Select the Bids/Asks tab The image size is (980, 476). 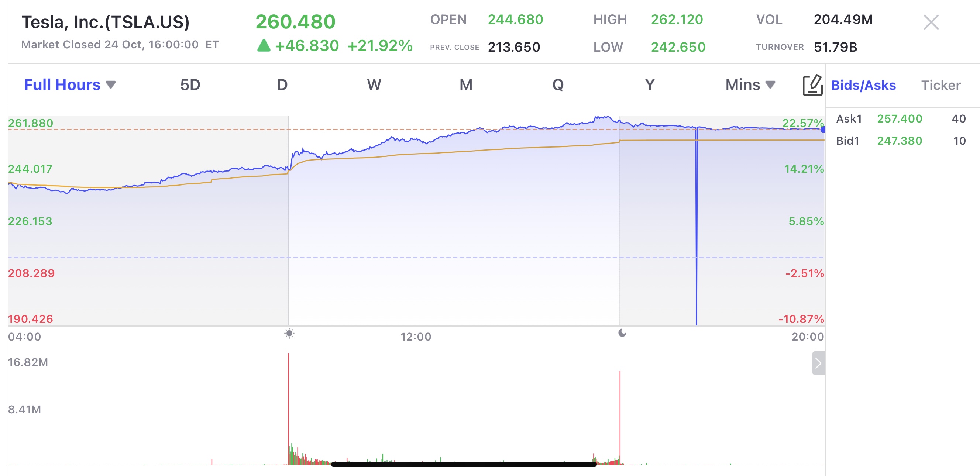tap(863, 85)
